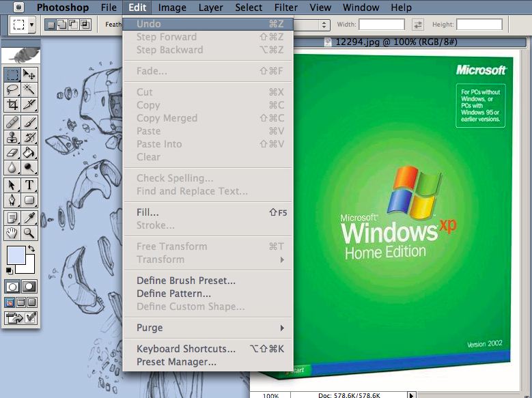The width and height of the screenshot is (532, 398).
Task: Open the tool preset picker dropdown arrow
Action: click(x=31, y=25)
